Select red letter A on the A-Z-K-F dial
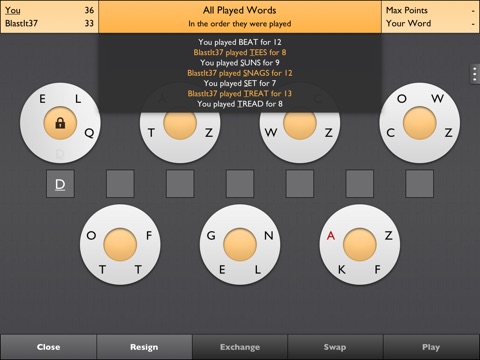 click(331, 235)
